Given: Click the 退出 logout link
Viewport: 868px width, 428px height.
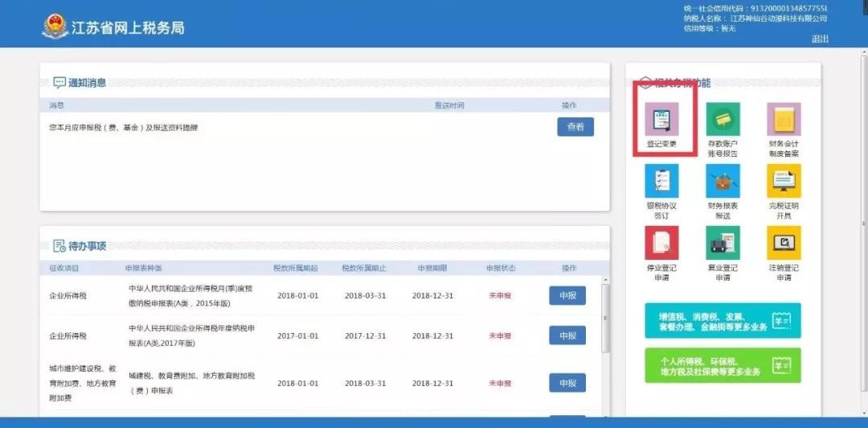Looking at the screenshot, I should coord(820,39).
